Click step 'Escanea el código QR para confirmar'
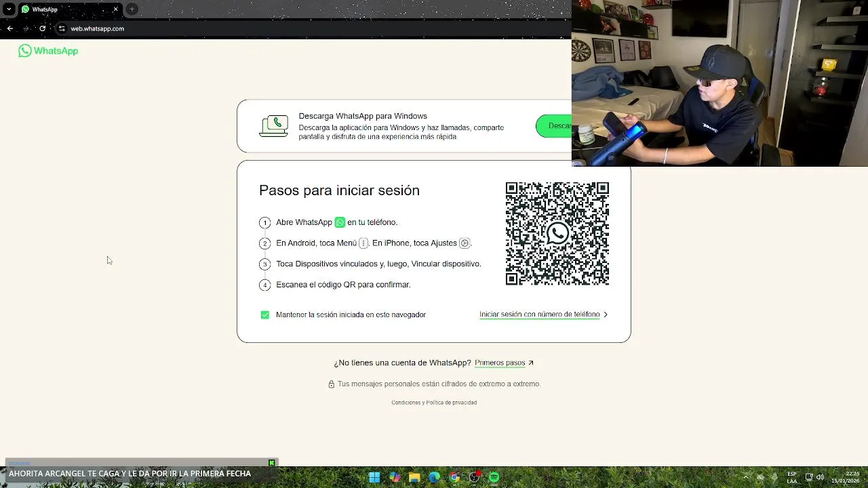The height and width of the screenshot is (488, 868). coord(343,285)
